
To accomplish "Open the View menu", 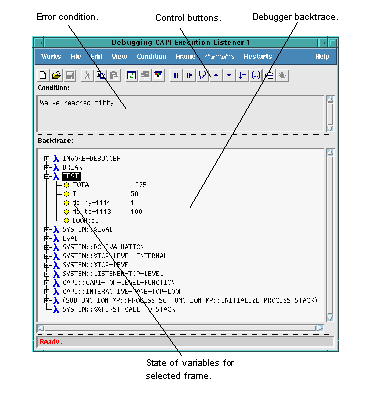I will 119,57.
